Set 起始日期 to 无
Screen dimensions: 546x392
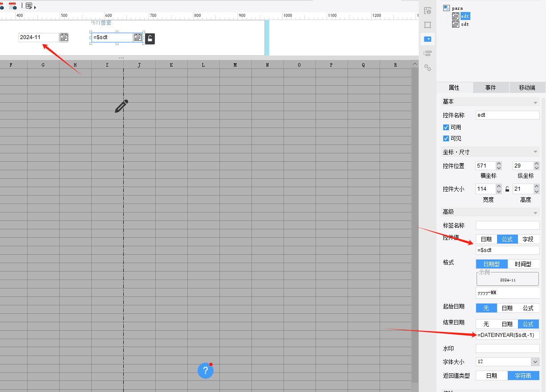(x=486, y=308)
